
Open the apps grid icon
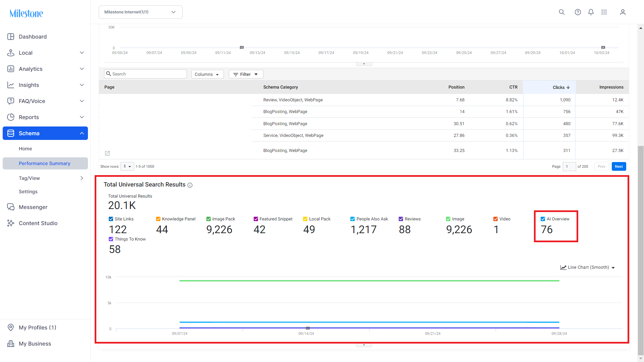point(604,12)
